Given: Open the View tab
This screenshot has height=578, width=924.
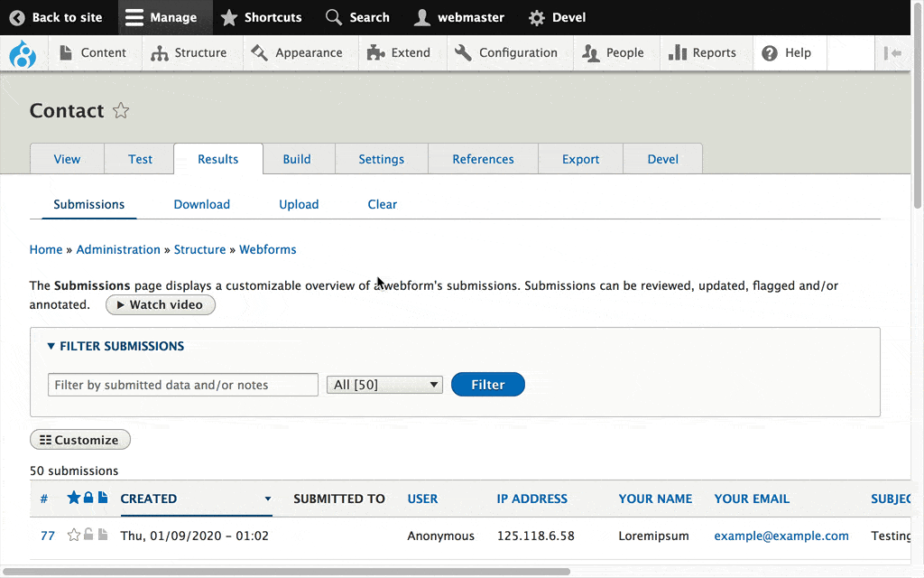Looking at the screenshot, I should (67, 159).
